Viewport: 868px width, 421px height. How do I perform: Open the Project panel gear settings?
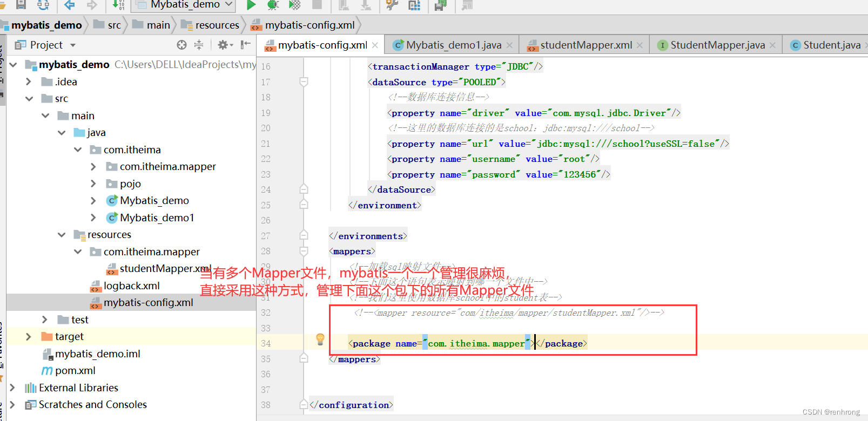click(x=225, y=45)
